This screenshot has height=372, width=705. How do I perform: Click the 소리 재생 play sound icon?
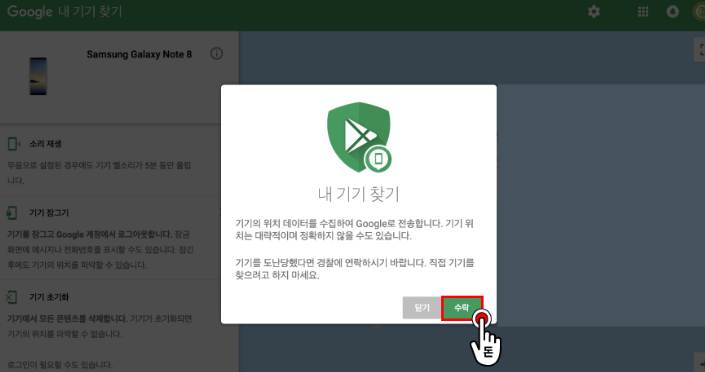[13, 144]
